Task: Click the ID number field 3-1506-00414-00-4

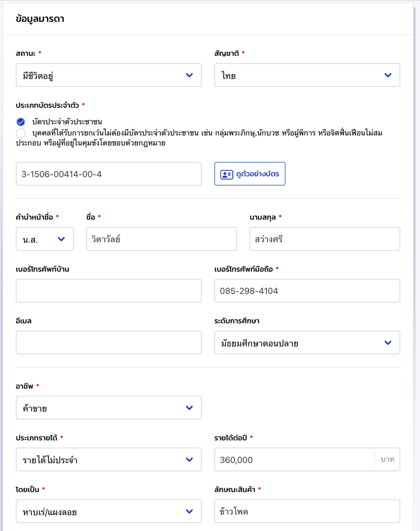Action: coord(108,174)
